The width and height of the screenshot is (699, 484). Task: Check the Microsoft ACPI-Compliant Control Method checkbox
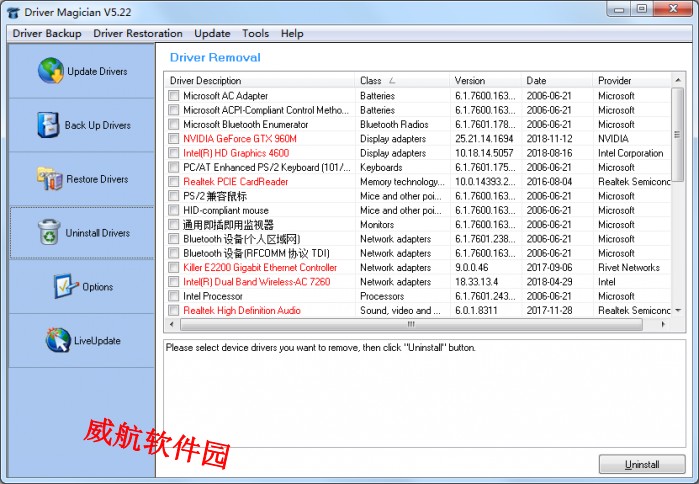coord(174,110)
